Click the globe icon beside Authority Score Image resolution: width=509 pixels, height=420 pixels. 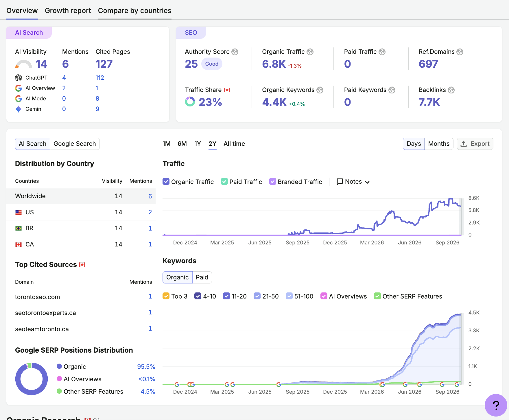[x=235, y=52]
